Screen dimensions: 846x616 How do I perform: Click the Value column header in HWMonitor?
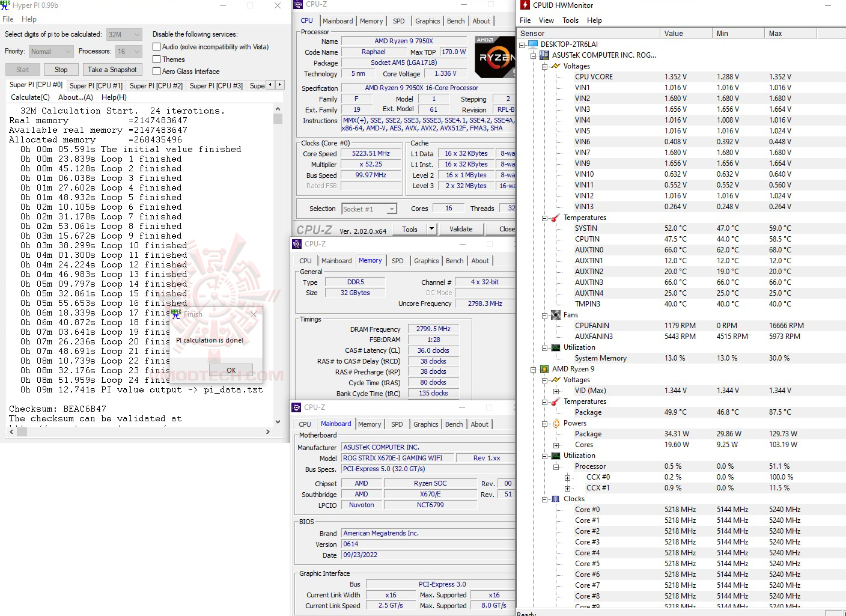point(686,34)
